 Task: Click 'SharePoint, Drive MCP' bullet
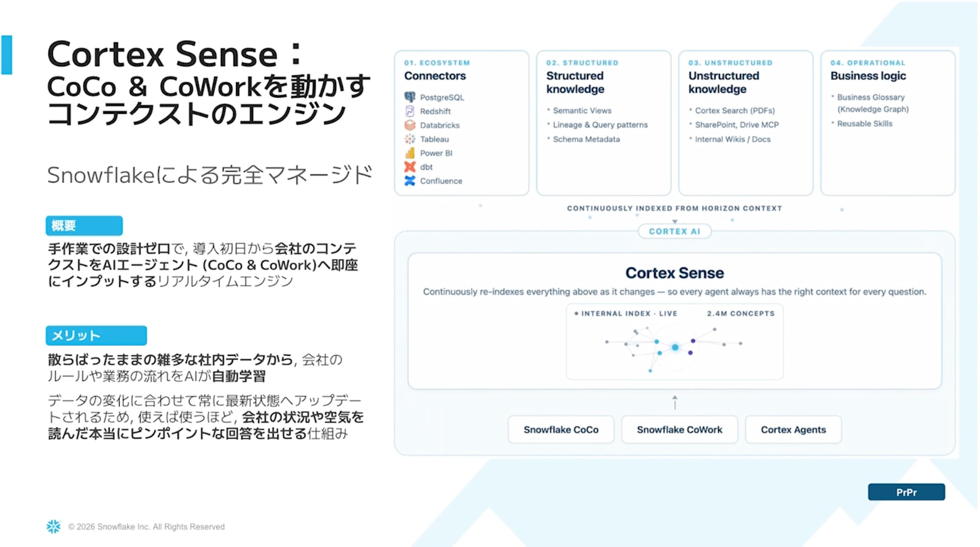pyautogui.click(x=736, y=125)
